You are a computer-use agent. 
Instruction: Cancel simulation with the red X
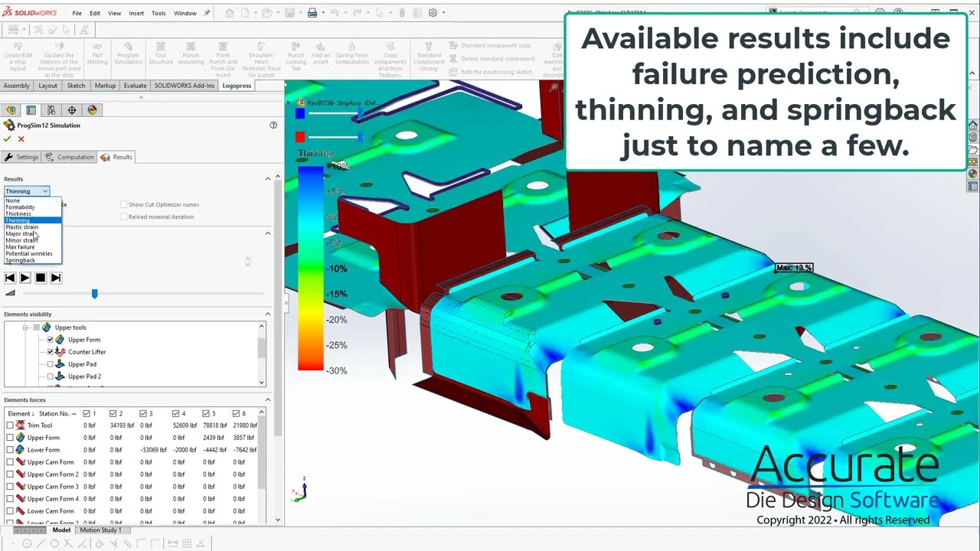(x=21, y=139)
